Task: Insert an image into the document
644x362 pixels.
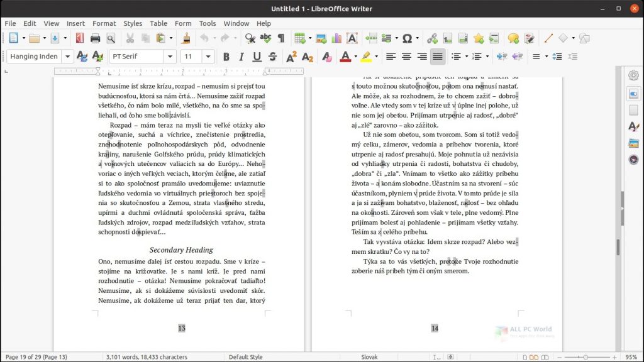Action: 321,38
